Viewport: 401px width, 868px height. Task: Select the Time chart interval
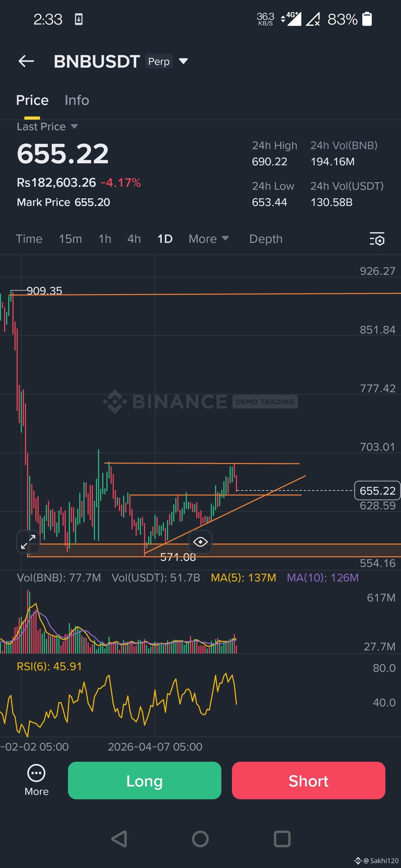coord(29,239)
